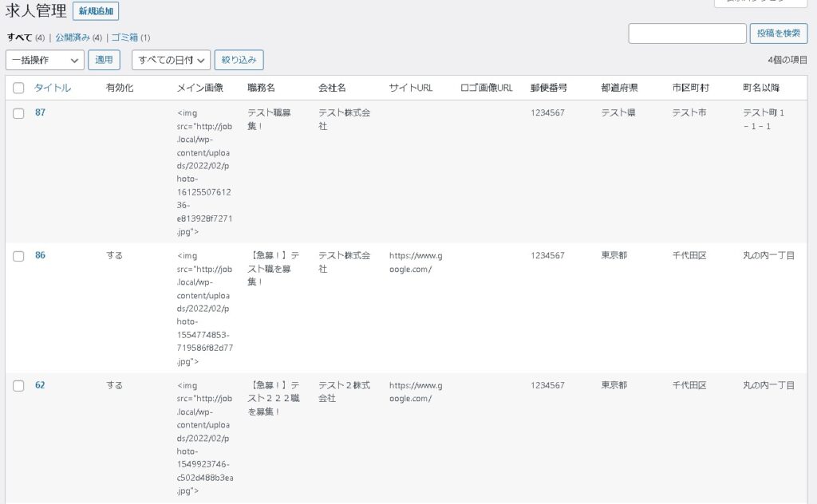
Task: Open post titled 86
Action: pyautogui.click(x=40, y=256)
